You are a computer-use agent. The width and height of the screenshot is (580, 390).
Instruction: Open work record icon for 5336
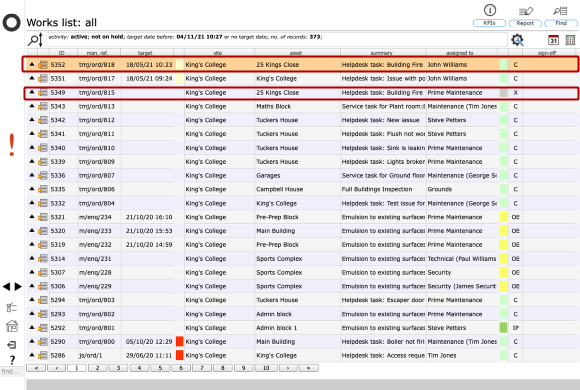pyautogui.click(x=43, y=175)
